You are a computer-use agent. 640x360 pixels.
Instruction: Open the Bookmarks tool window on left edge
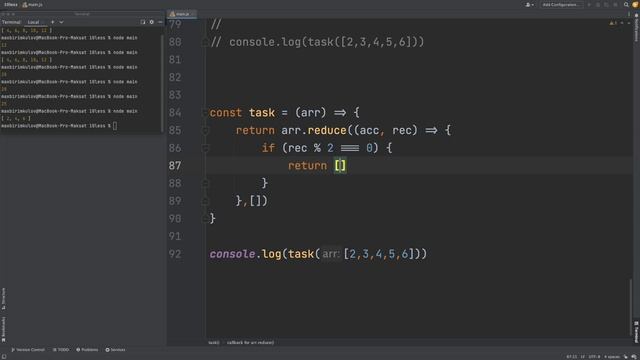coord(3,329)
